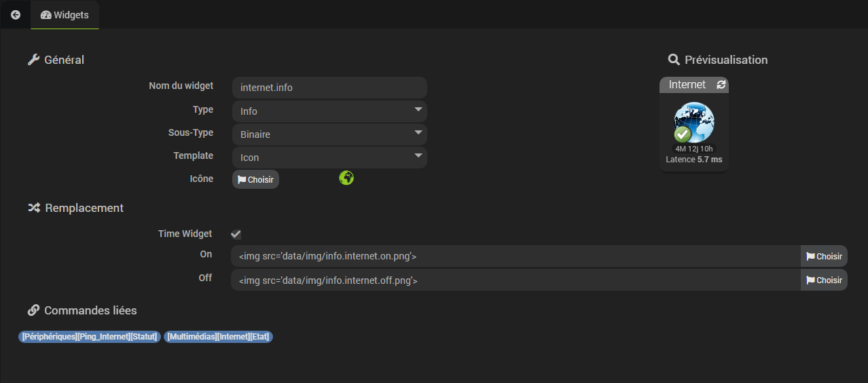868x383 pixels.
Task: Click the wrench icon beside Général
Action: coord(33,60)
